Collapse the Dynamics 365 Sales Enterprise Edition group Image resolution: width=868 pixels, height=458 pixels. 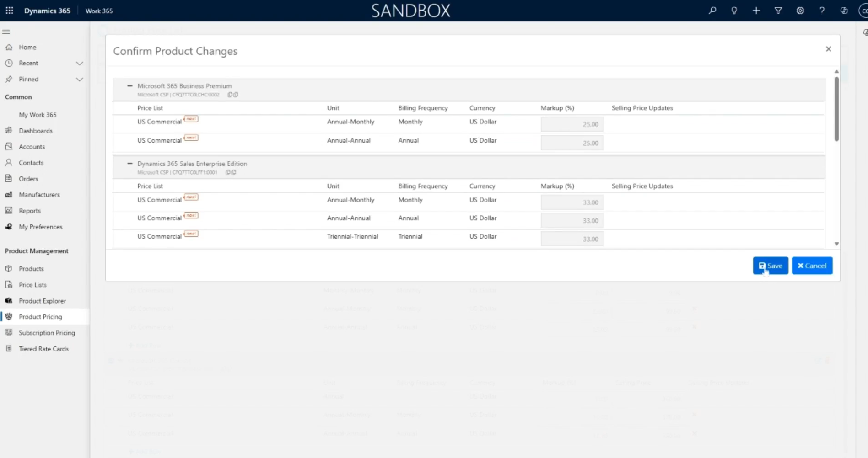tap(129, 163)
